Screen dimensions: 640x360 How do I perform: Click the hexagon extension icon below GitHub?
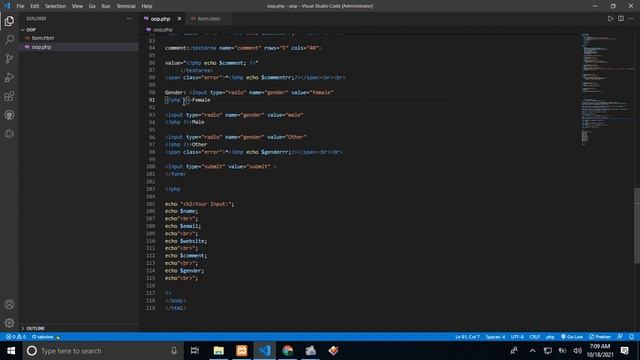pos(9,134)
